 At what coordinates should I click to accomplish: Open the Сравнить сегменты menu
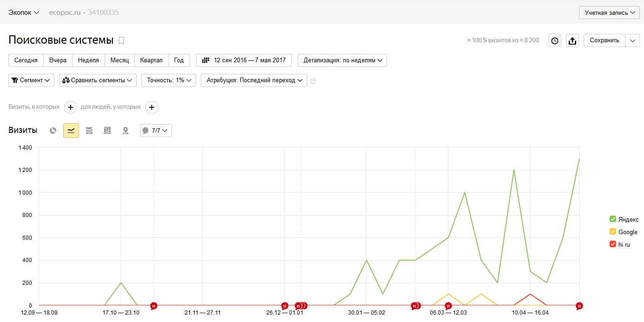coord(98,80)
